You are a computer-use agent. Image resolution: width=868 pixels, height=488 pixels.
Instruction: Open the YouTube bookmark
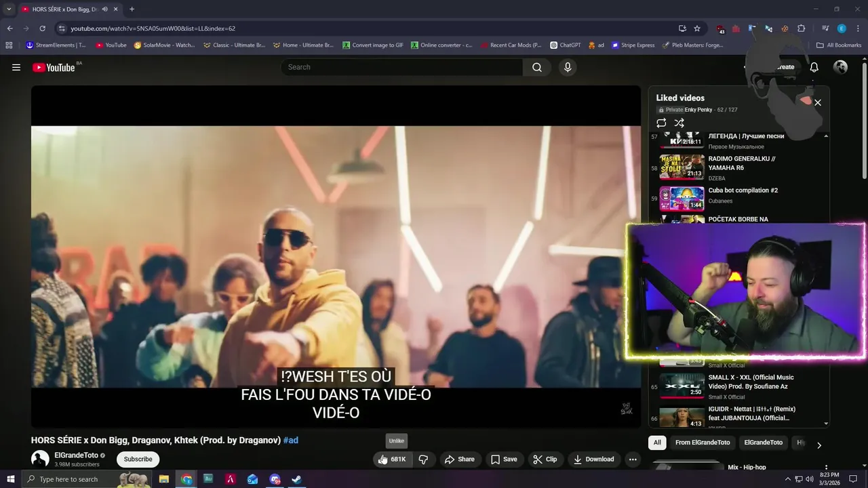pyautogui.click(x=111, y=45)
